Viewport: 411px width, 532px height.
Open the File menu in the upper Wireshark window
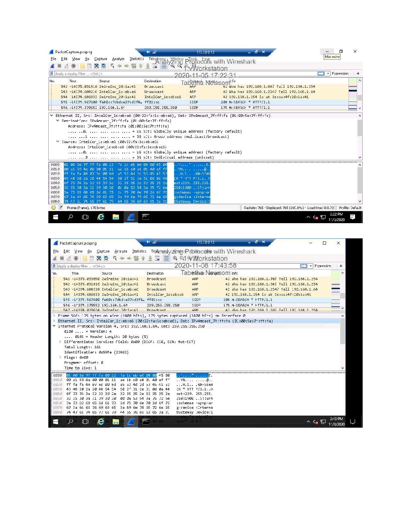(x=54, y=59)
